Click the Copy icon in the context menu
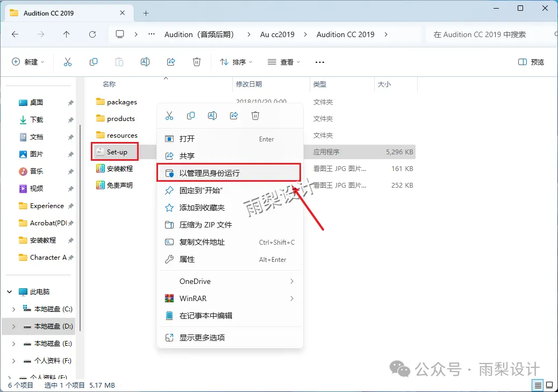558x392 pixels. pyautogui.click(x=191, y=116)
